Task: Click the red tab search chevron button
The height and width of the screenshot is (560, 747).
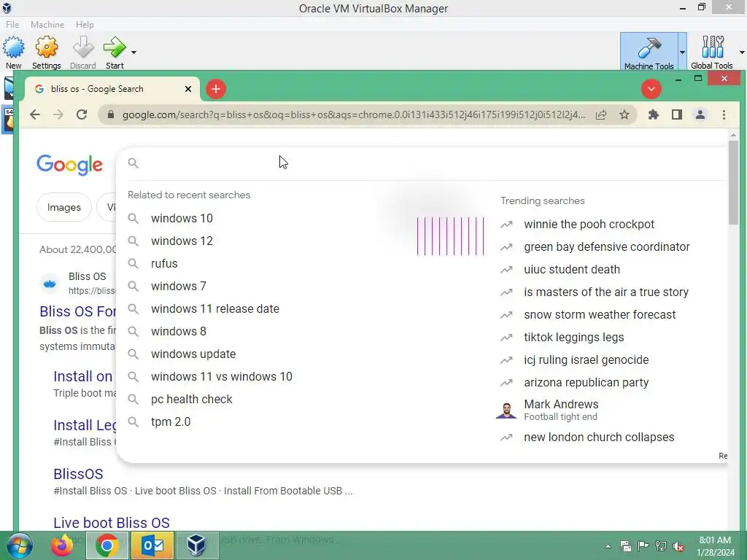Action: 651,89
